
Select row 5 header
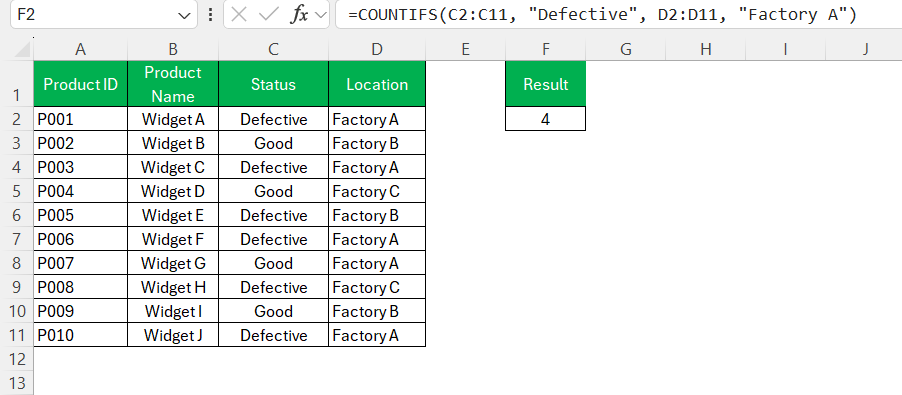17,191
